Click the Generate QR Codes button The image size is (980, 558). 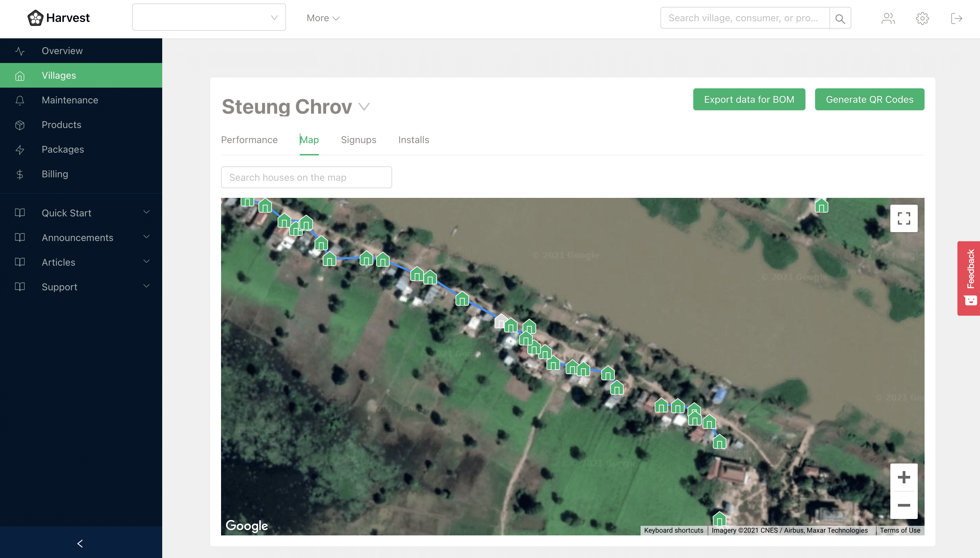(x=870, y=99)
